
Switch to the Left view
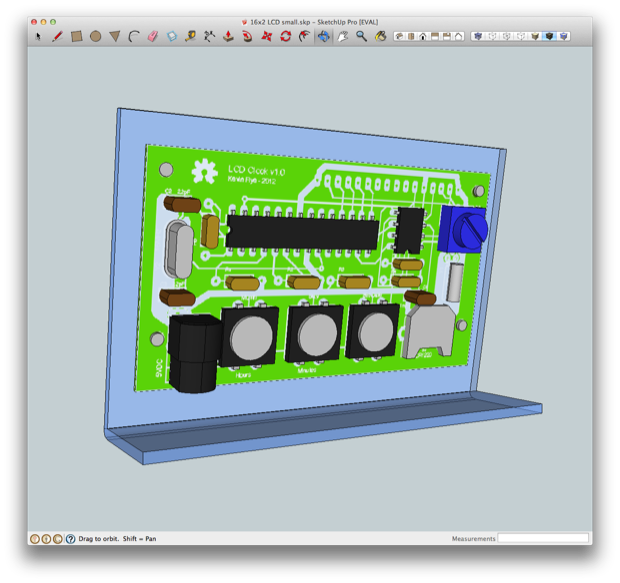click(x=459, y=37)
